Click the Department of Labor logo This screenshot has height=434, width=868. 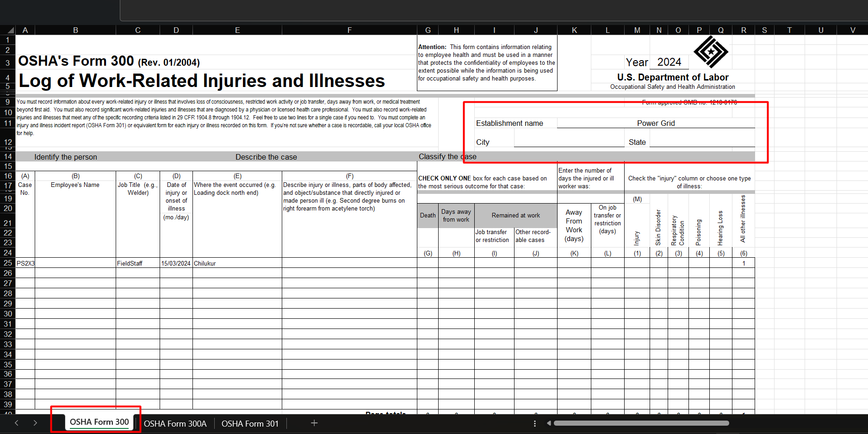tap(710, 52)
